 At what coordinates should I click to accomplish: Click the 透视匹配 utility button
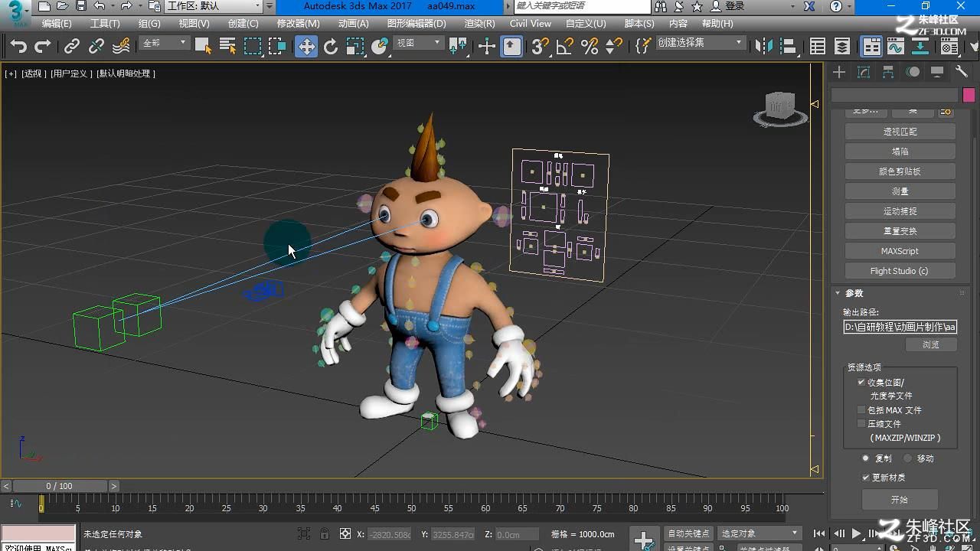pyautogui.click(x=900, y=132)
